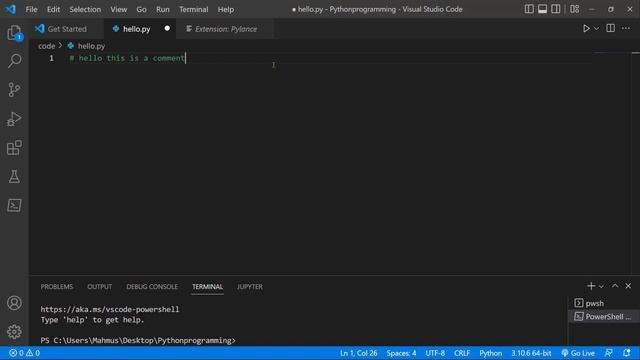Image resolution: width=640 pixels, height=360 pixels.
Task: Place cursor in the comment line
Action: (127, 58)
